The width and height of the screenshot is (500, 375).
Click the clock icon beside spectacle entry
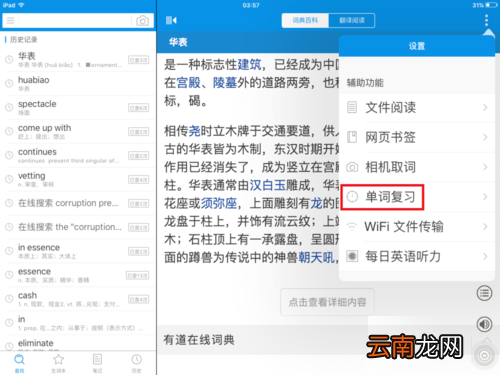pos(9,107)
